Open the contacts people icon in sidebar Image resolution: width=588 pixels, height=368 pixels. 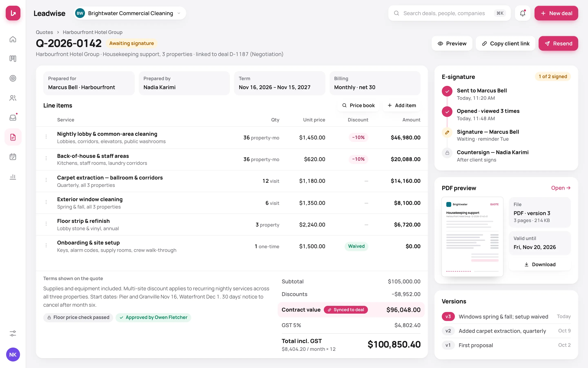tap(13, 98)
